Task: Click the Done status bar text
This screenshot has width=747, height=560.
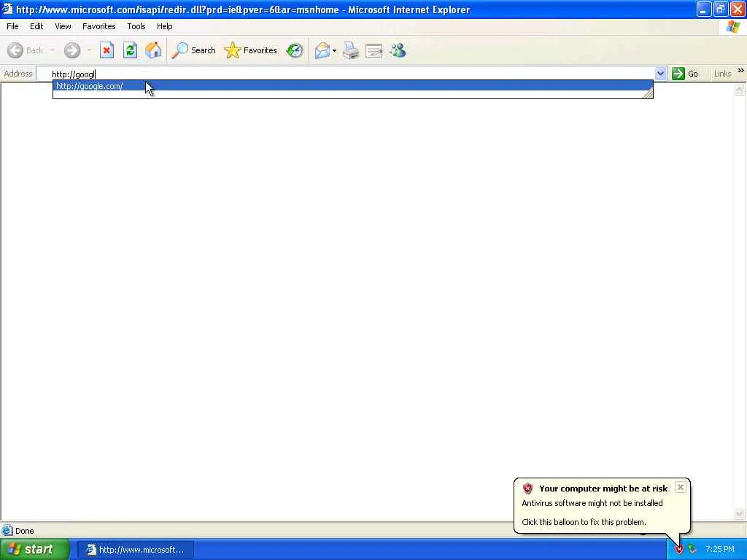Action: [x=24, y=531]
